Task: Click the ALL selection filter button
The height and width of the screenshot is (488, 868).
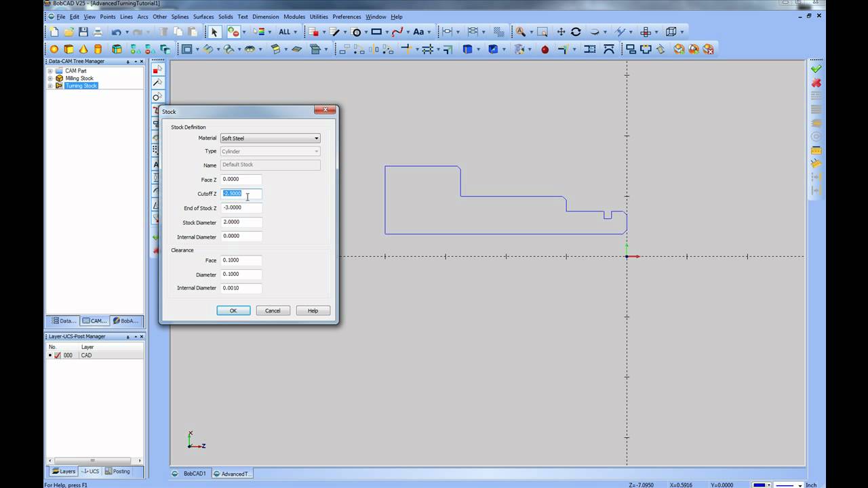Action: tap(284, 32)
